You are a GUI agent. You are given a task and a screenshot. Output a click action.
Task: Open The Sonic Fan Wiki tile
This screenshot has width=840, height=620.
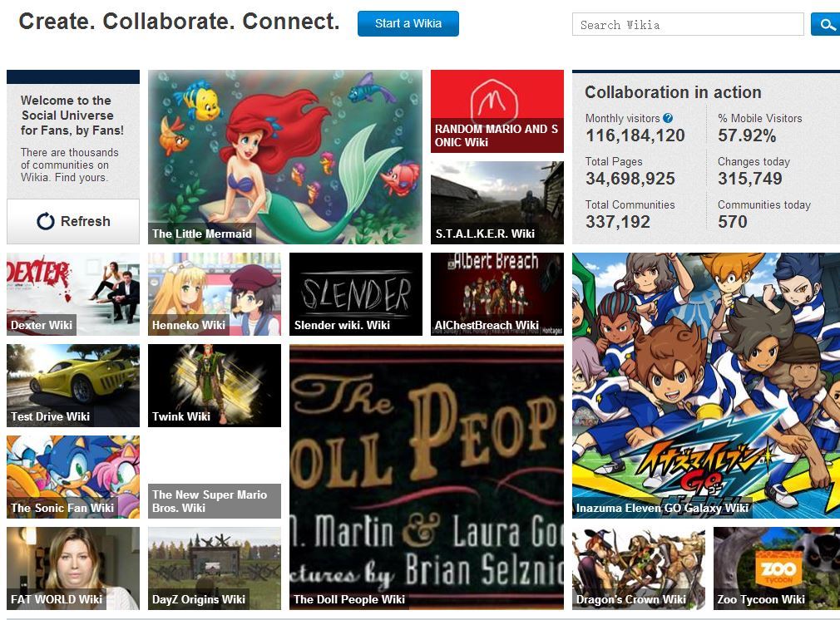coord(73,477)
